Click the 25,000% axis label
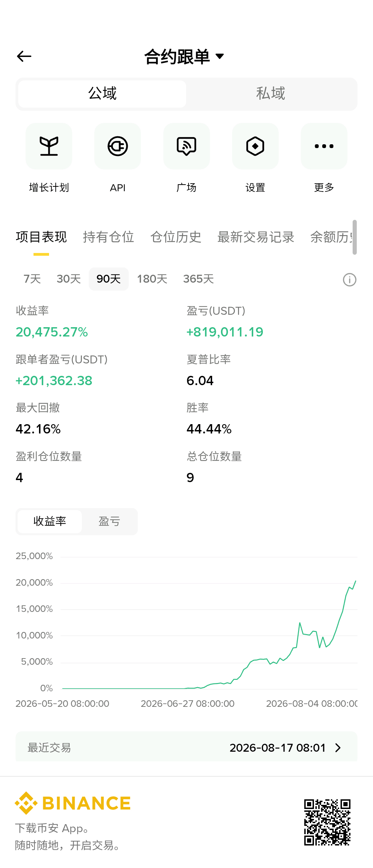The width and height of the screenshot is (373, 868). [34, 556]
